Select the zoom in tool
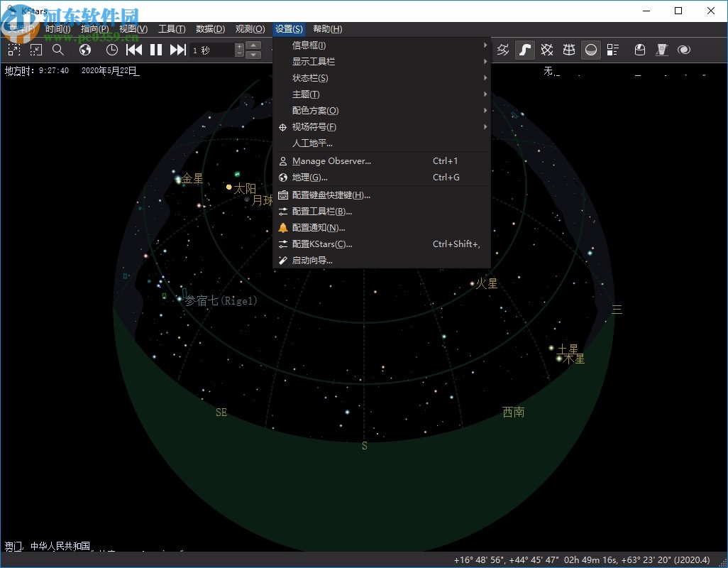The image size is (728, 568). pos(13,50)
